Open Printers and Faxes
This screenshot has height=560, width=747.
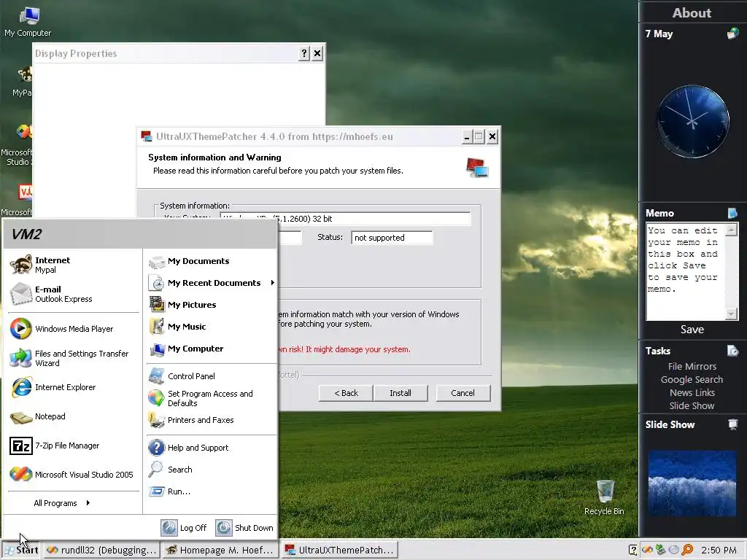coord(212,420)
